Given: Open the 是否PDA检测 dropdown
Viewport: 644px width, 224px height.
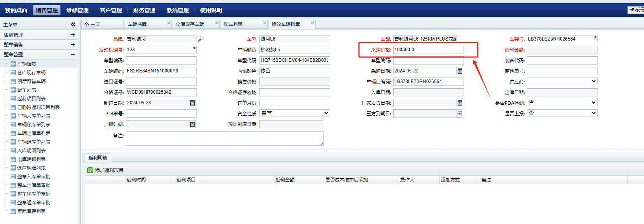Looking at the screenshot, I should 593,102.
